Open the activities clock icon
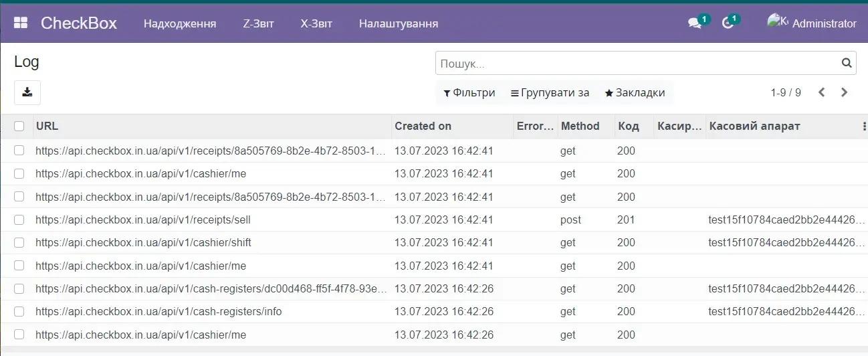 [x=728, y=23]
